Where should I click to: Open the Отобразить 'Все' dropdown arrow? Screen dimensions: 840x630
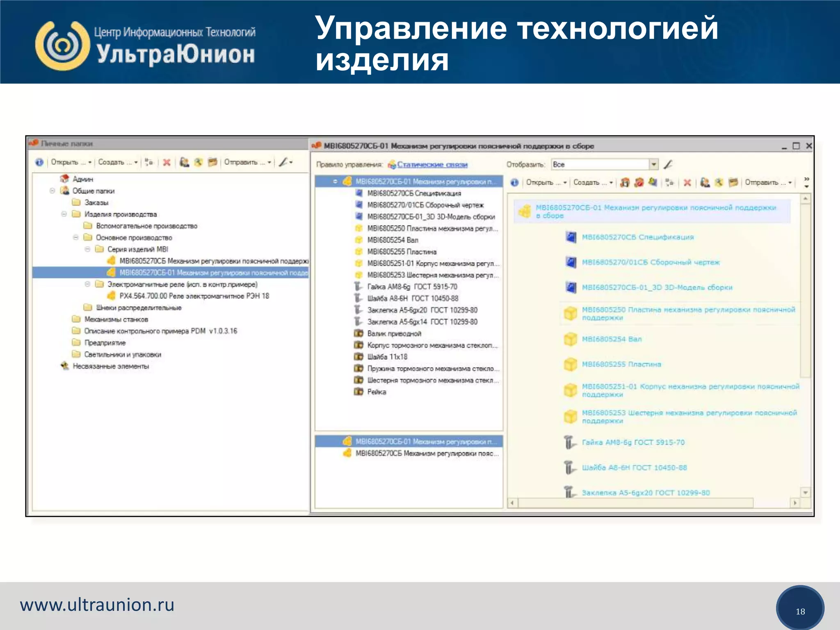click(x=654, y=164)
